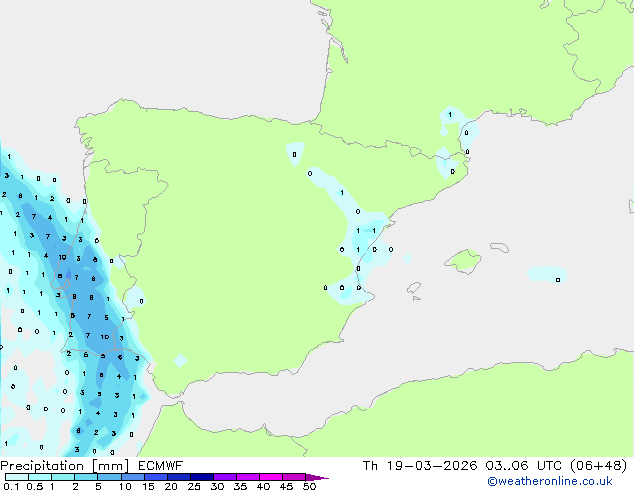The image size is (634, 490).
Task: Click the 35–40 mm legend color box
Action: [247, 477]
